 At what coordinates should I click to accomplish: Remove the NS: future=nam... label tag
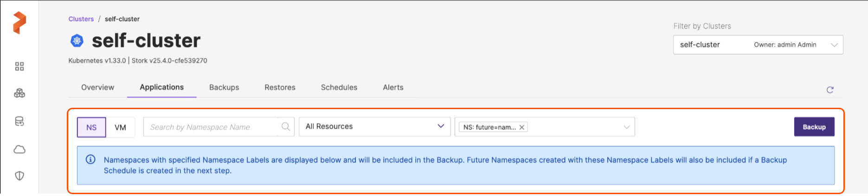tap(522, 127)
